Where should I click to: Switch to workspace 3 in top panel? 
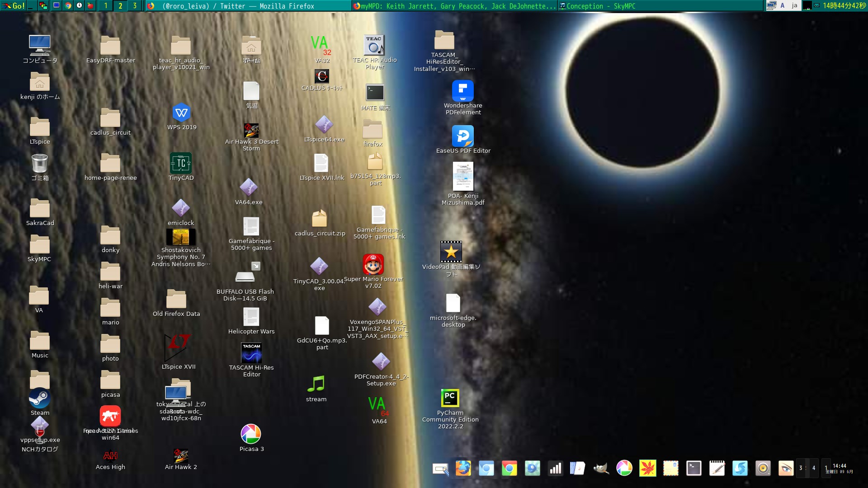click(135, 6)
